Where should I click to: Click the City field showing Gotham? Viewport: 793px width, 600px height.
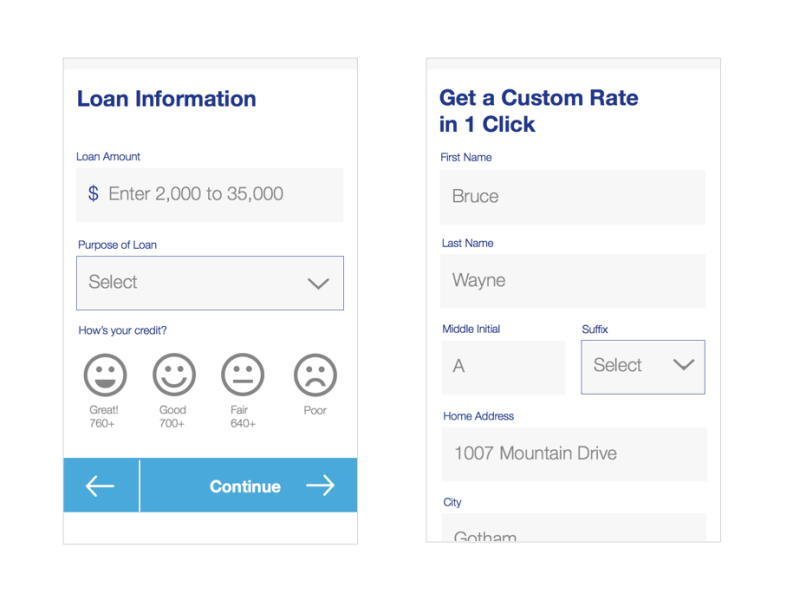(574, 528)
